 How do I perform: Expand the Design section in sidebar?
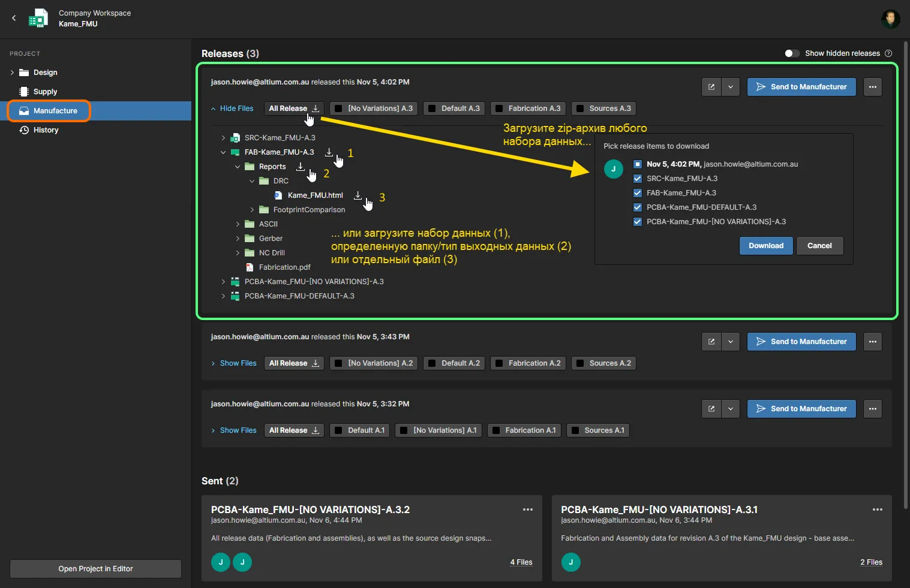pyautogui.click(x=12, y=73)
